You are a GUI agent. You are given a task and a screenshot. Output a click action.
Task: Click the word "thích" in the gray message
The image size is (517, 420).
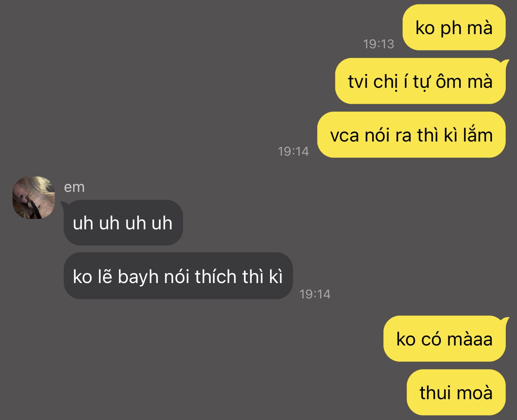click(x=216, y=277)
